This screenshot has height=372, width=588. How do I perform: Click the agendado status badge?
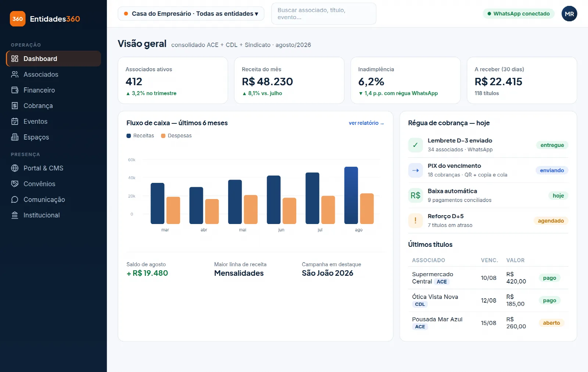point(551,221)
